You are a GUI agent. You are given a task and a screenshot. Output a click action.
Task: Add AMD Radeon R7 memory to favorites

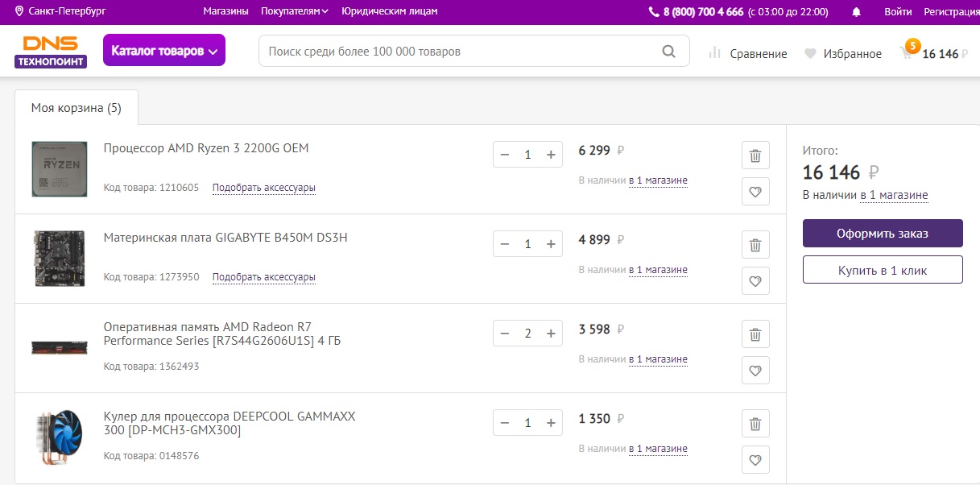pos(755,371)
